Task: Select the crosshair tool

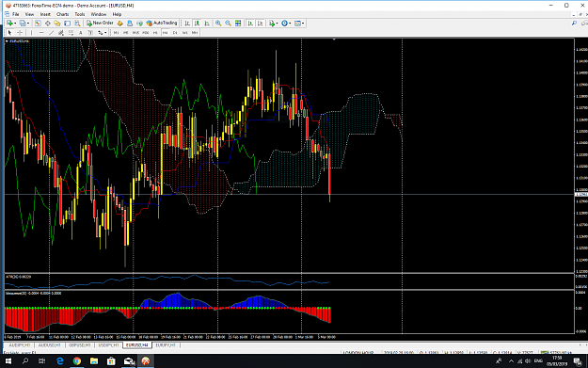Action: click(20, 33)
